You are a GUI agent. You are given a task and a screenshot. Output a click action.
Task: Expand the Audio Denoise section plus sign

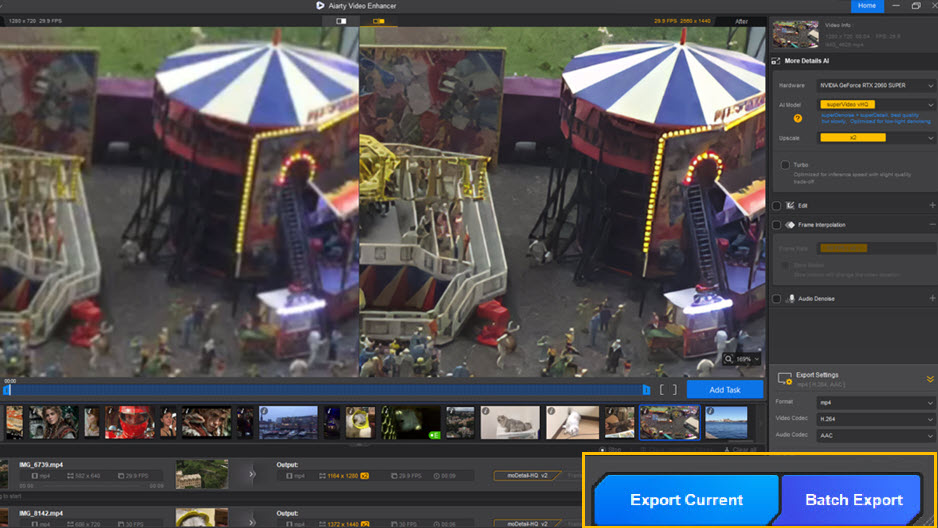tap(932, 298)
